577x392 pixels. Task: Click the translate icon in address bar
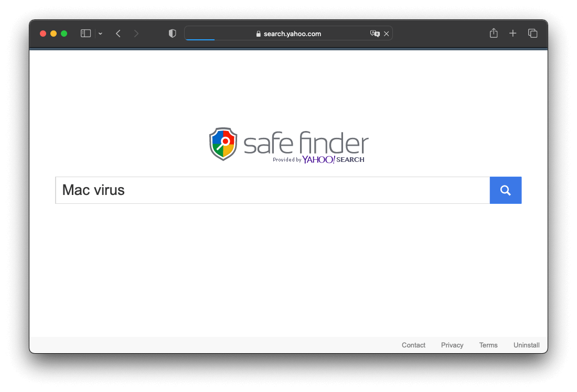tap(375, 34)
